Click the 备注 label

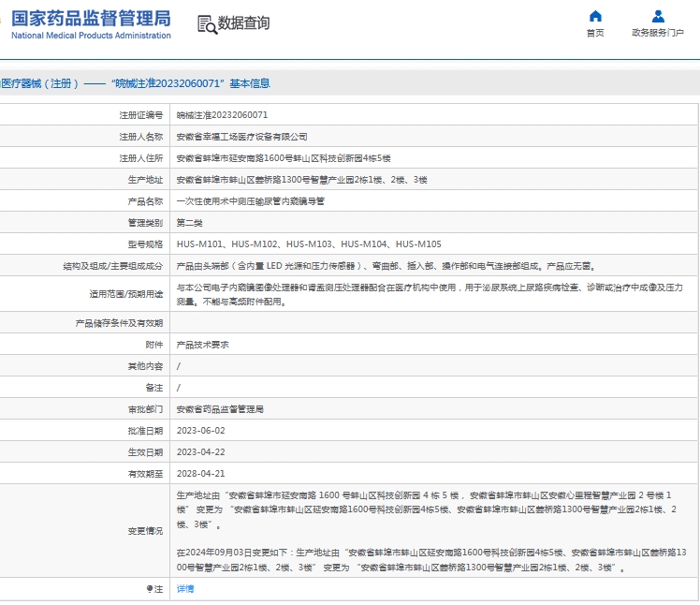pyautogui.click(x=154, y=388)
